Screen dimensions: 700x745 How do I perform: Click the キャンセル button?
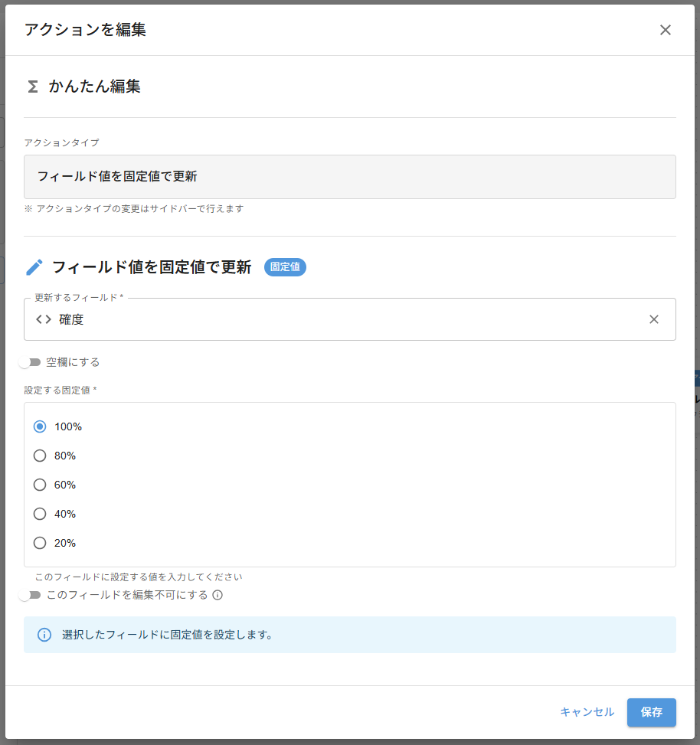tap(587, 712)
